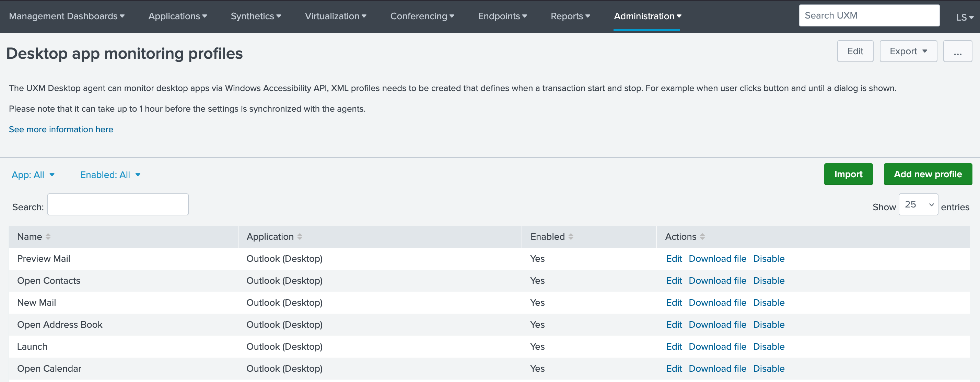
Task: Click Add new profile button
Action: [927, 174]
